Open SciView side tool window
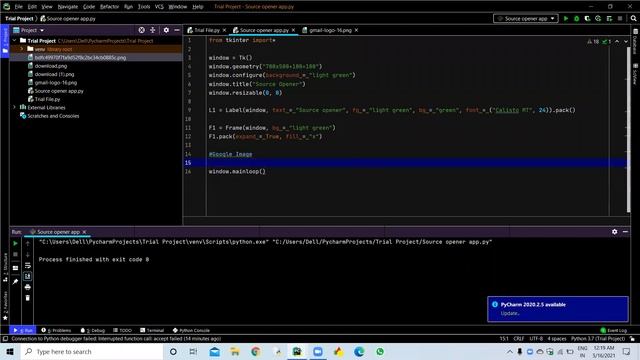This screenshot has width=640, height=360. click(x=636, y=74)
